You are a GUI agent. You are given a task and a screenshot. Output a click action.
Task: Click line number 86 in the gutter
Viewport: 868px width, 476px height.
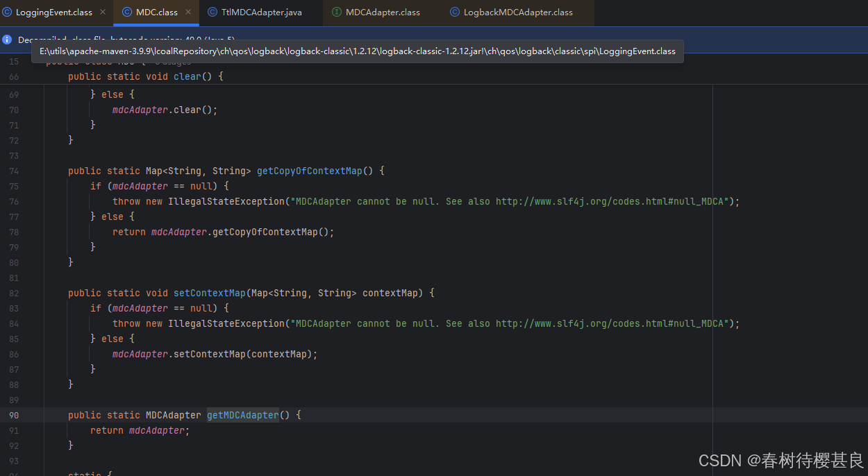click(14, 354)
